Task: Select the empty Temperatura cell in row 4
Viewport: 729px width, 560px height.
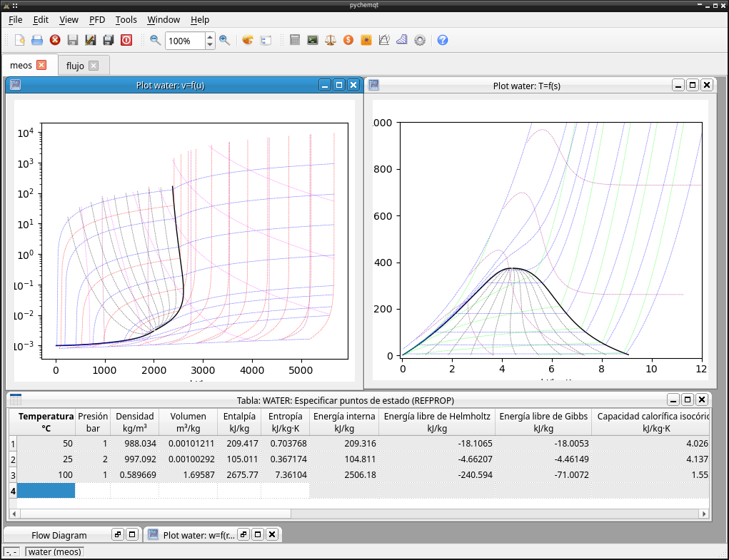Action: [x=46, y=490]
